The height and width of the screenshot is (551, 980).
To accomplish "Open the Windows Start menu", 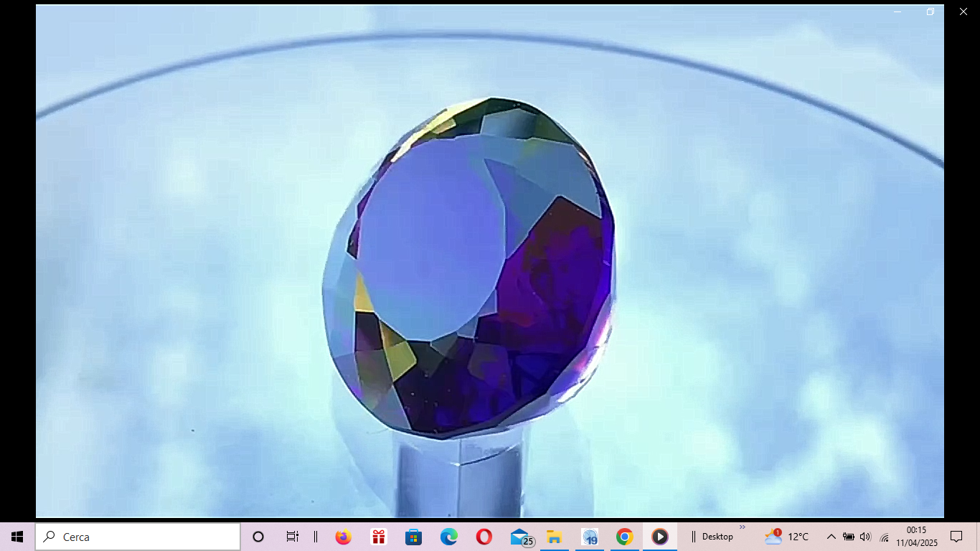I will [17, 537].
